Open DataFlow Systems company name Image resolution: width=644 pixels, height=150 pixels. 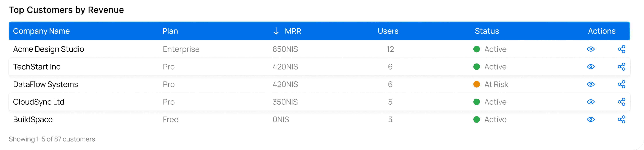tap(45, 84)
